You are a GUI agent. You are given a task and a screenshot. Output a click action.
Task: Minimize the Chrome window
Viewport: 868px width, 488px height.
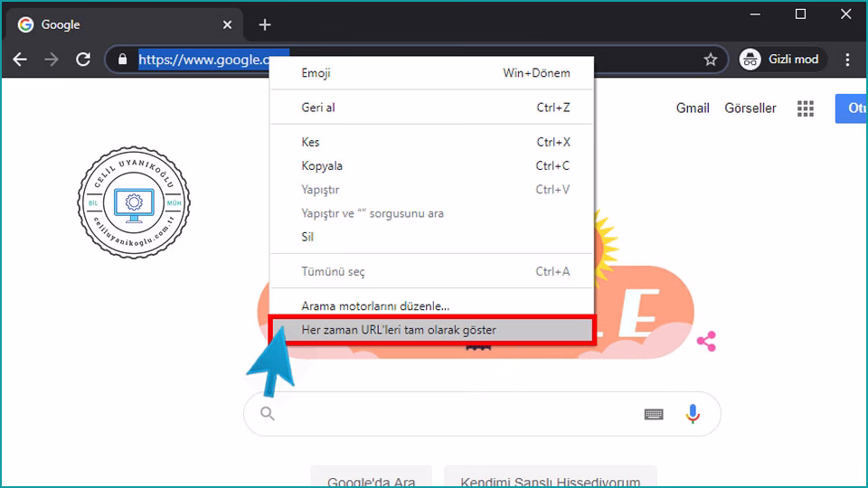[755, 14]
